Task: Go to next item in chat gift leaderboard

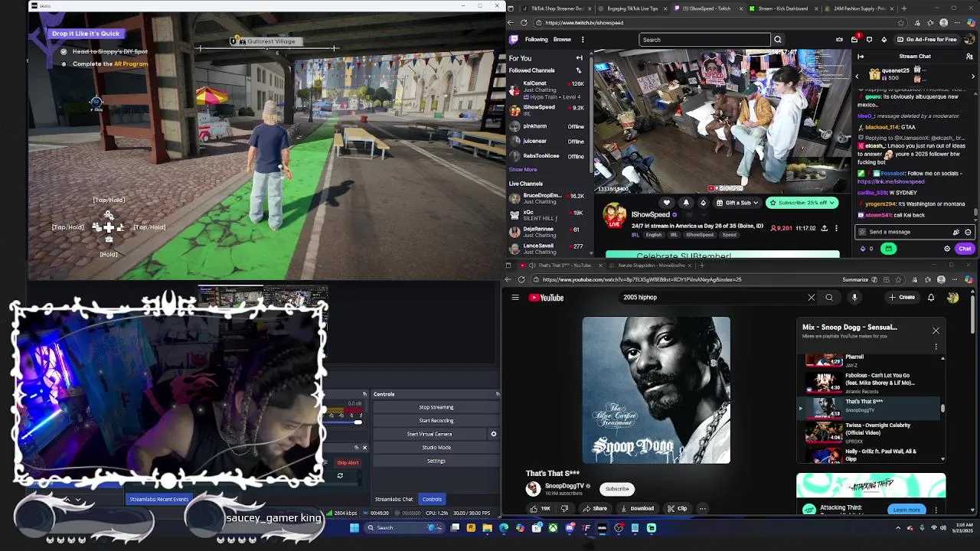Action: (x=973, y=76)
